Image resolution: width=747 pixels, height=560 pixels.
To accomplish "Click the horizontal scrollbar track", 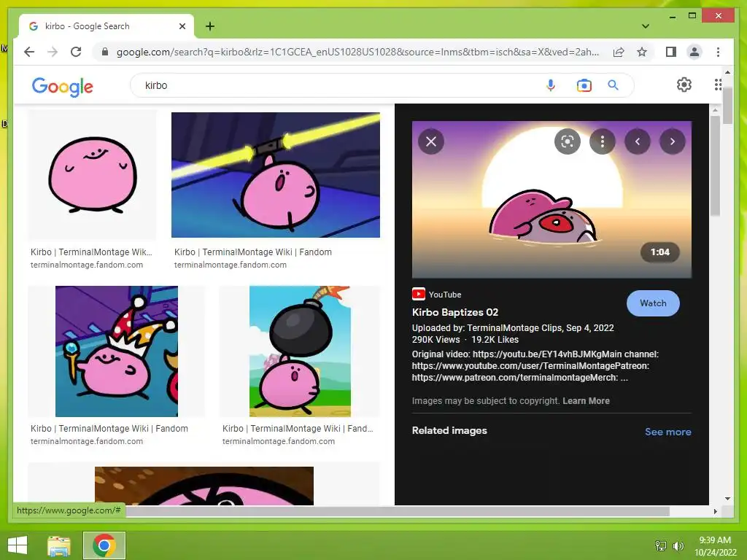I will coord(690,511).
